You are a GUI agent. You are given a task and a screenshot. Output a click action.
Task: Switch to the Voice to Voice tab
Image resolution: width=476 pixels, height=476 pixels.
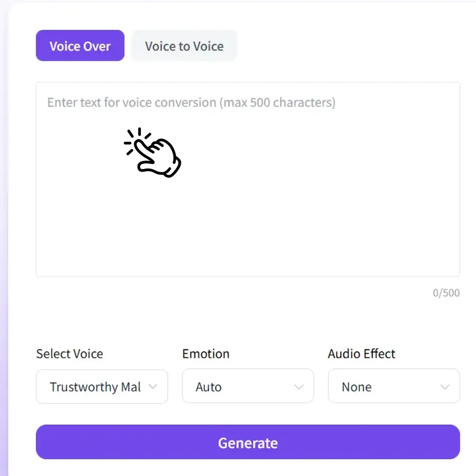tap(184, 46)
